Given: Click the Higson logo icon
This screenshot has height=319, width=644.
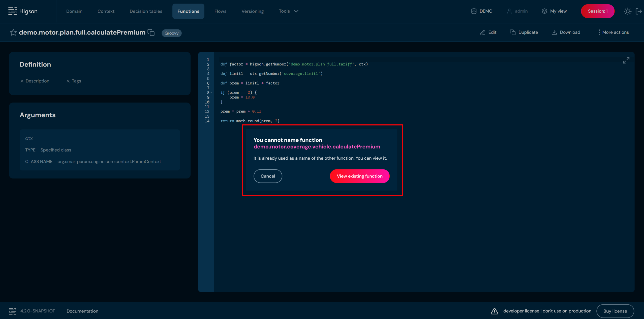Looking at the screenshot, I should [12, 11].
